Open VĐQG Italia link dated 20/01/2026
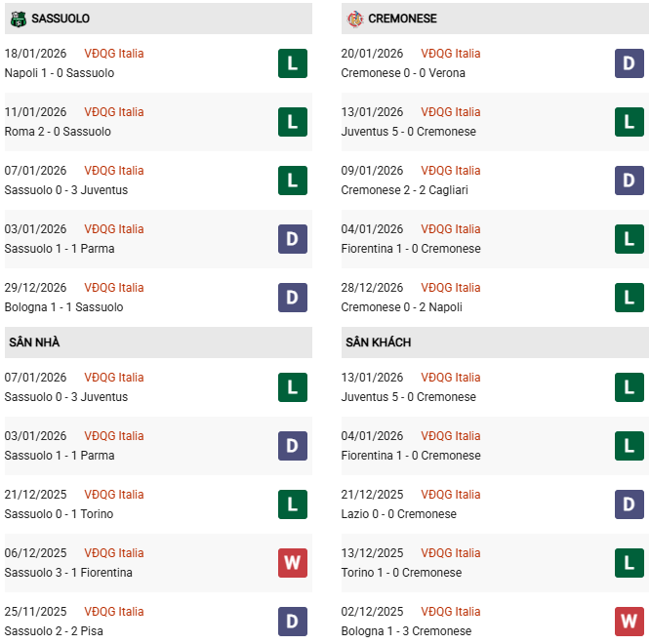The image size is (650, 644). click(x=450, y=54)
